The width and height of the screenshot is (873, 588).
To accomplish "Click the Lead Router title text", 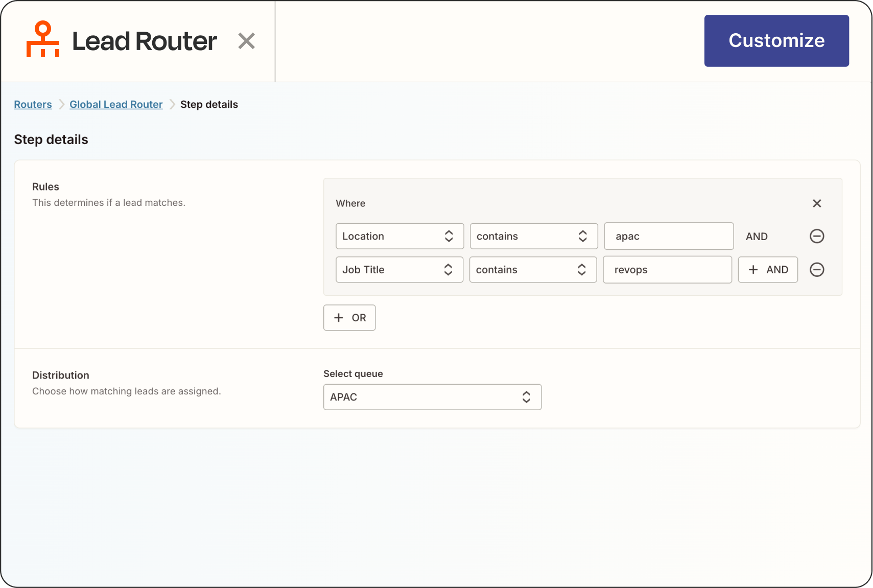I will pos(145,41).
